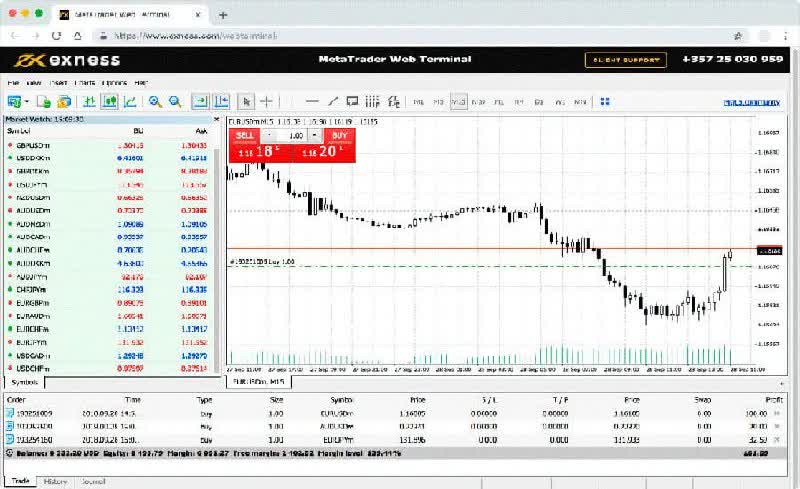Switch to line chart style icon

130,101
